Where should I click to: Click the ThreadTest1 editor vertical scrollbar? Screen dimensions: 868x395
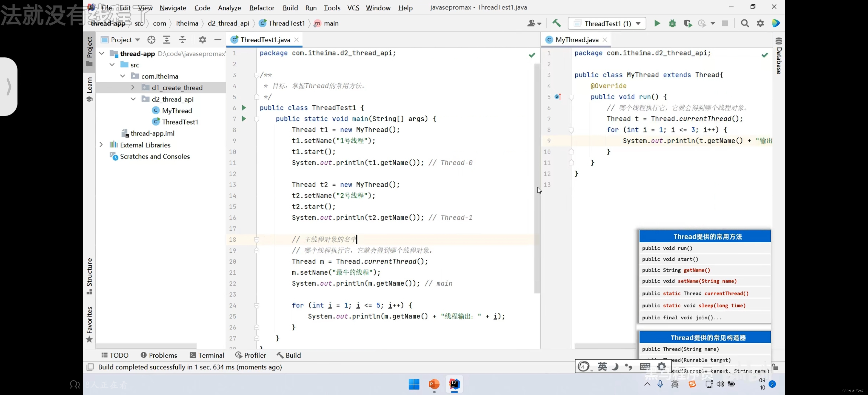537,178
